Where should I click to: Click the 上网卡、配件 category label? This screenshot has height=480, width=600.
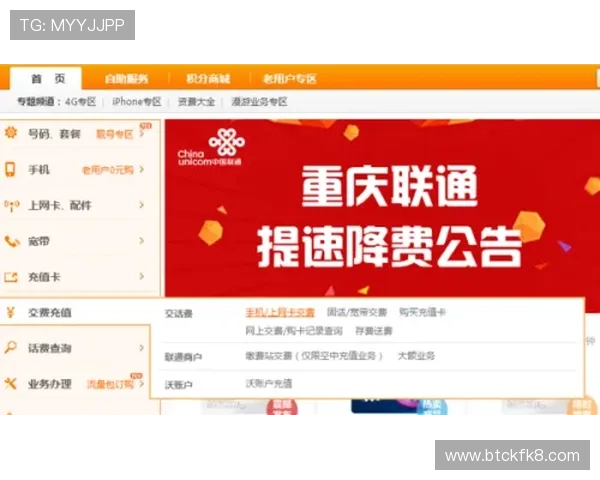point(60,206)
